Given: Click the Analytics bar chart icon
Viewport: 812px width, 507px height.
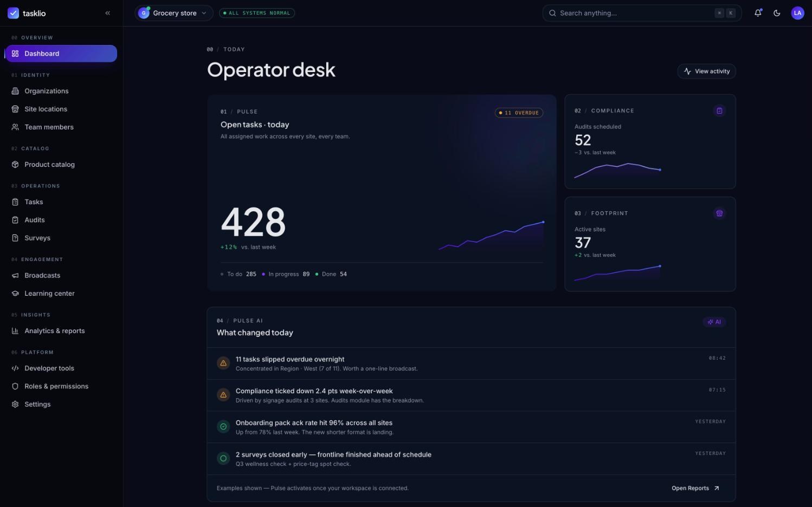Looking at the screenshot, I should [x=15, y=330].
